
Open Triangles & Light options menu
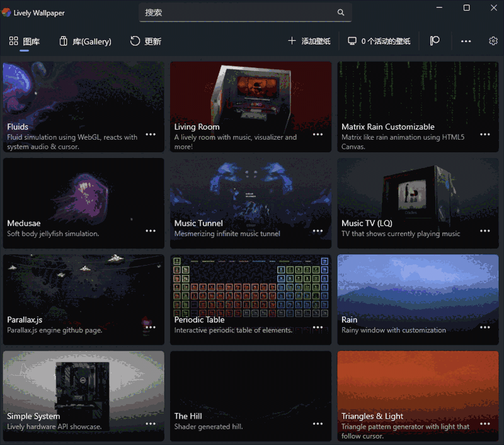484,424
